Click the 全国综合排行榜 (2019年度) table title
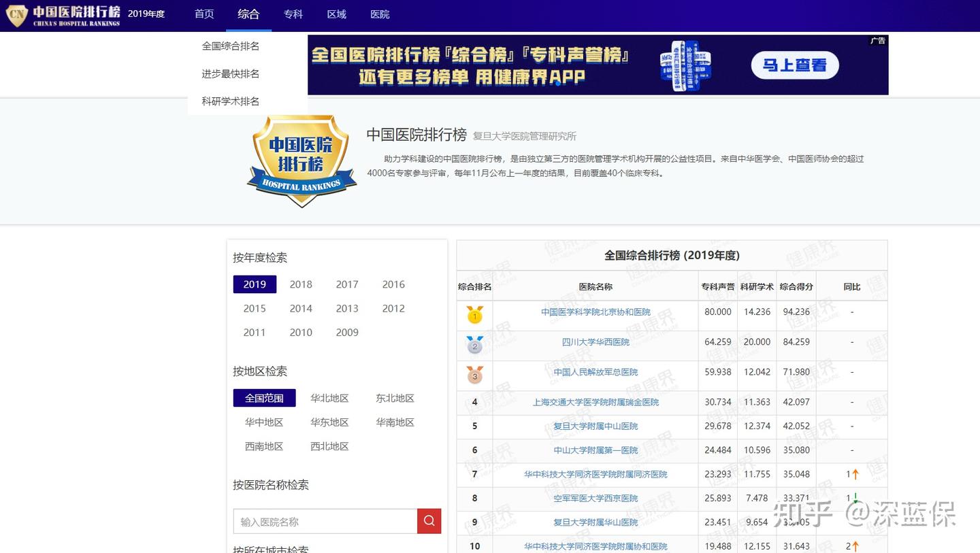Image resolution: width=980 pixels, height=553 pixels. tap(672, 256)
